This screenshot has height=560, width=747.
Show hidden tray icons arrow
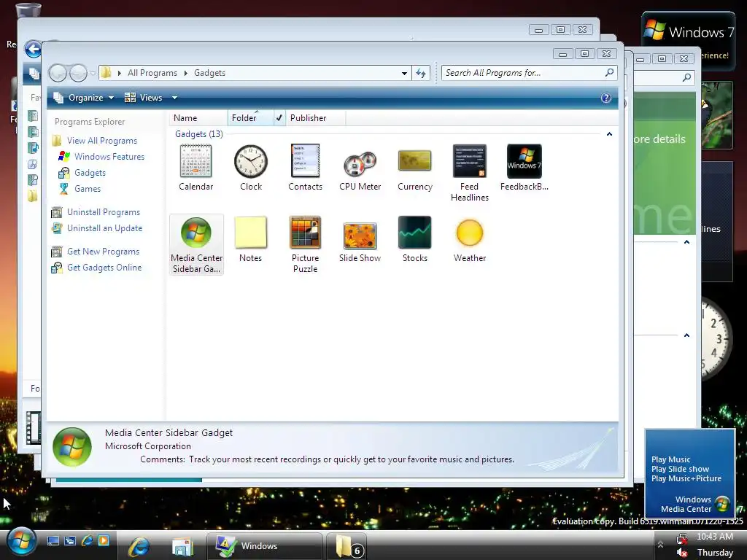[x=660, y=544]
